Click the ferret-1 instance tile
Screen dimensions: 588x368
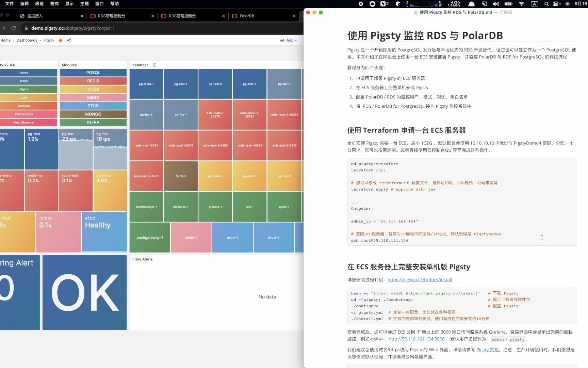point(181,176)
